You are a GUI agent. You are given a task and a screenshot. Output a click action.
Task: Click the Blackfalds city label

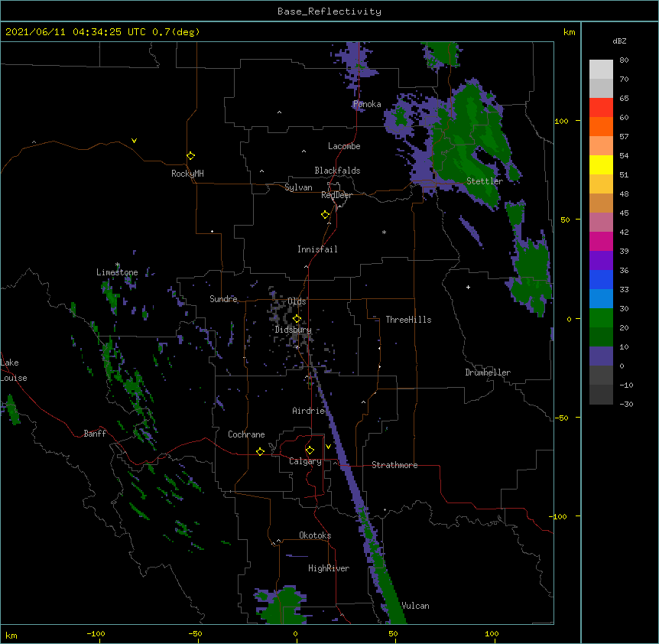(x=337, y=171)
